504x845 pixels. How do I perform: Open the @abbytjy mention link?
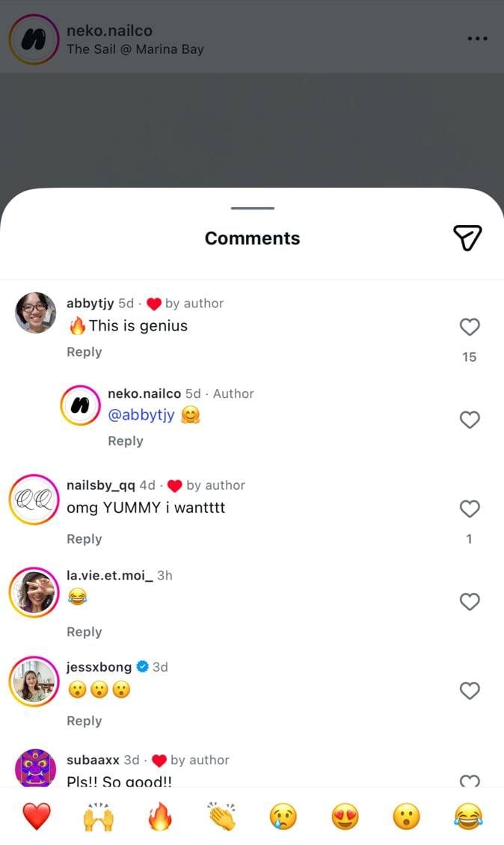[141, 415]
